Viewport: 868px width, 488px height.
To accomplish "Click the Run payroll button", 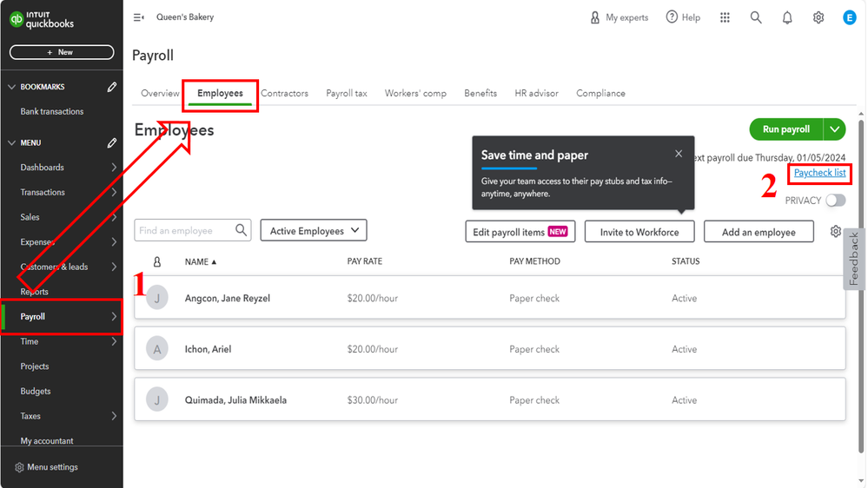I will coord(786,129).
